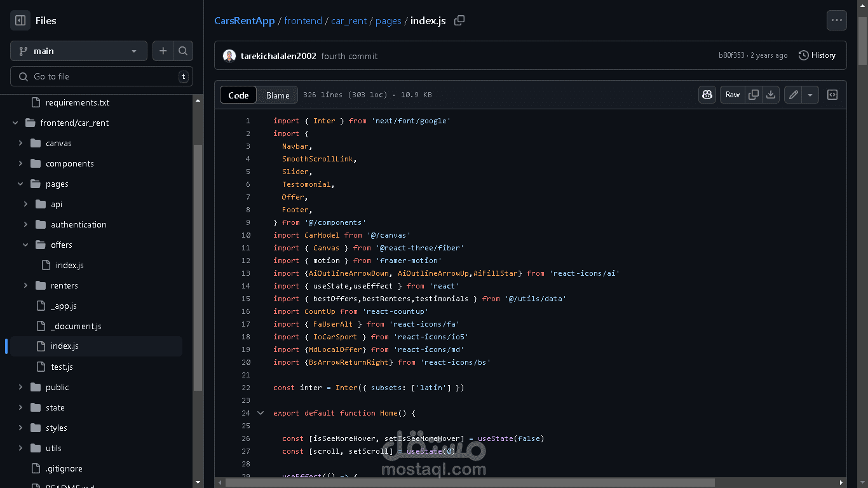Open tarekichalalen2002 author link

pyautogui.click(x=278, y=56)
